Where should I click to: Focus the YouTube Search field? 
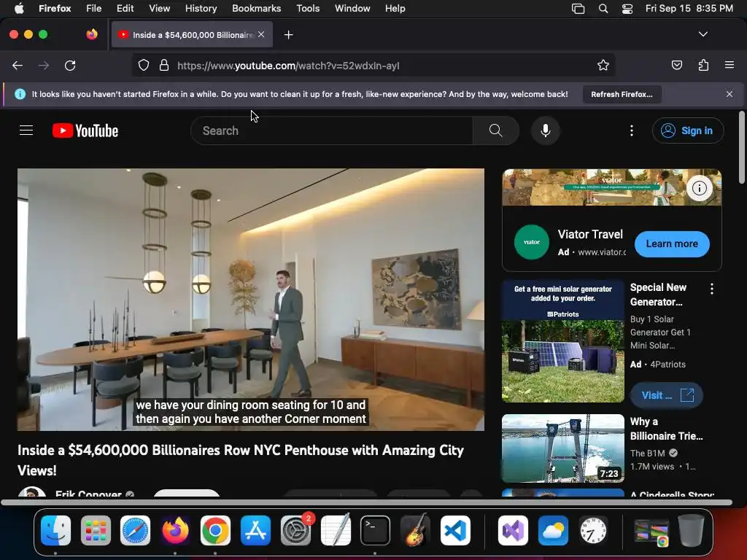(x=332, y=131)
